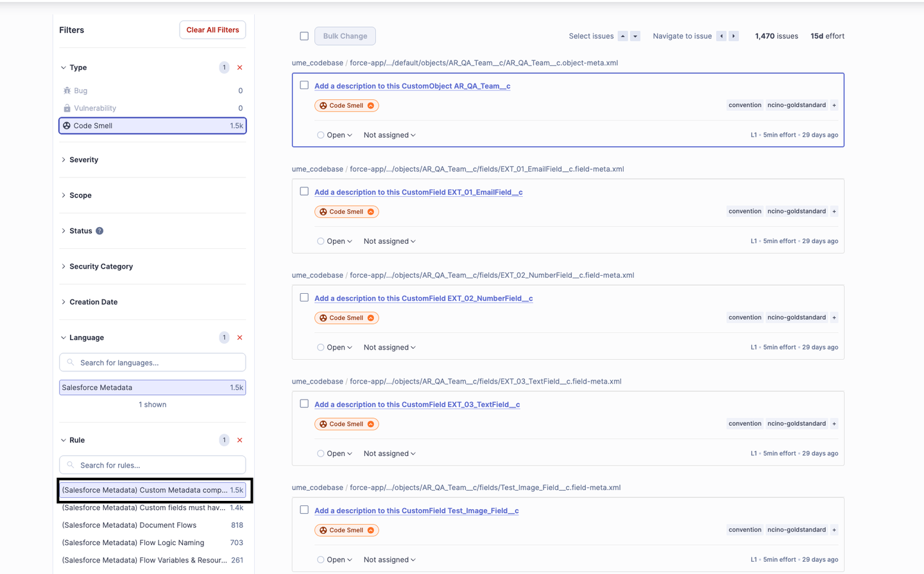Change Code Smell type on EXT_01_EmailField__c issue
This screenshot has height=574, width=924.
346,212
